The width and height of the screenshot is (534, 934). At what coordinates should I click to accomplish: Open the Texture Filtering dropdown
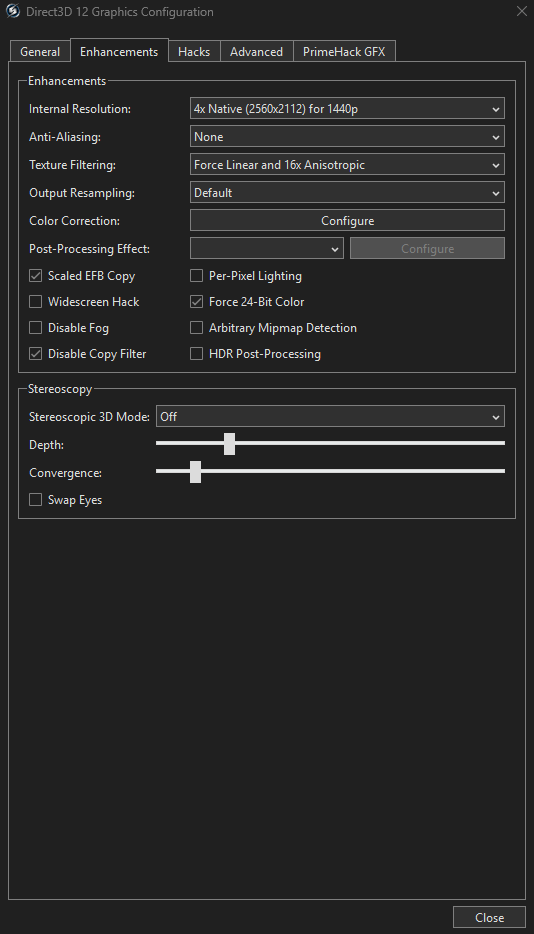(x=347, y=164)
